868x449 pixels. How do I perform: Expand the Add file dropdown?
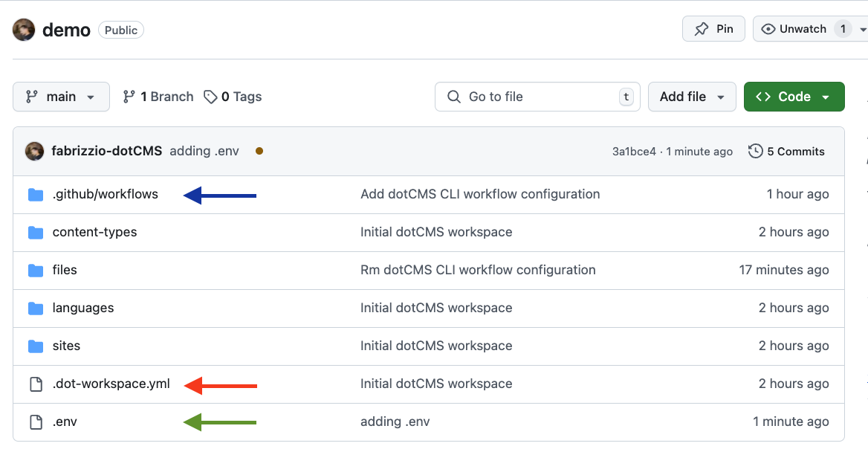pos(692,97)
